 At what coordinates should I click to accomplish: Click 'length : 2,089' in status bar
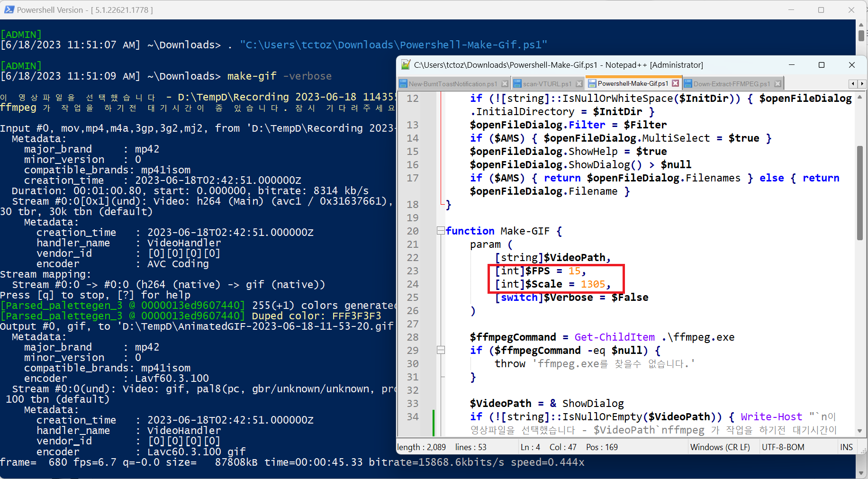(x=422, y=447)
